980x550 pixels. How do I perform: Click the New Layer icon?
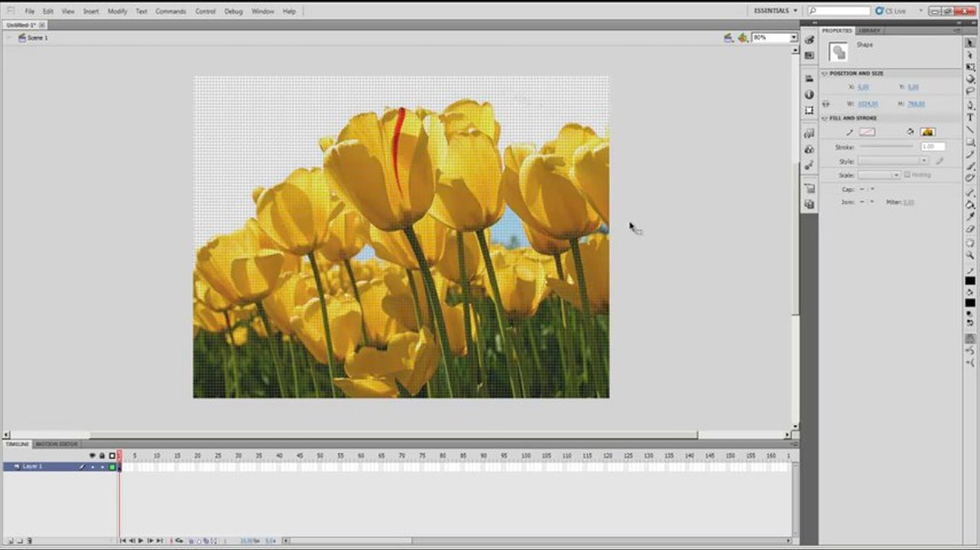(11, 541)
